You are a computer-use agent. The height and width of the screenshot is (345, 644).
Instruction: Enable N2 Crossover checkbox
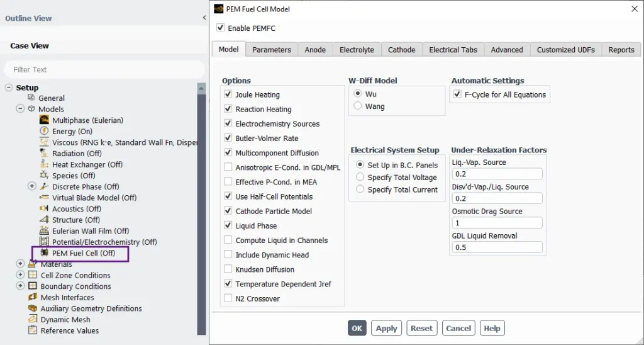[228, 298]
